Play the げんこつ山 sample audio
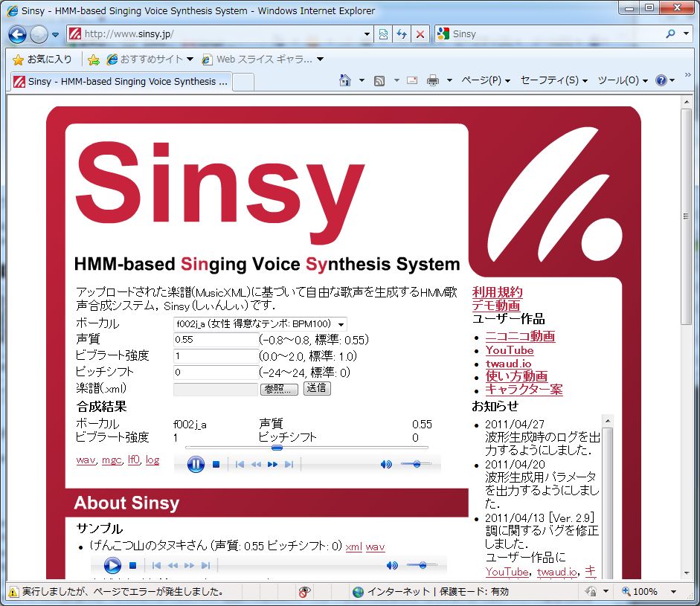The width and height of the screenshot is (700, 606). click(112, 565)
